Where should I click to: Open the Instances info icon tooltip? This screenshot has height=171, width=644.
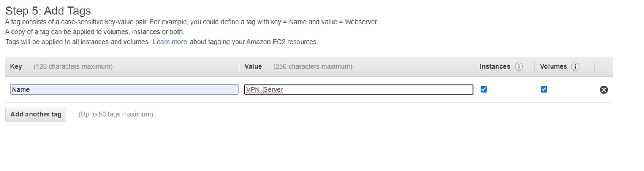[x=519, y=66]
